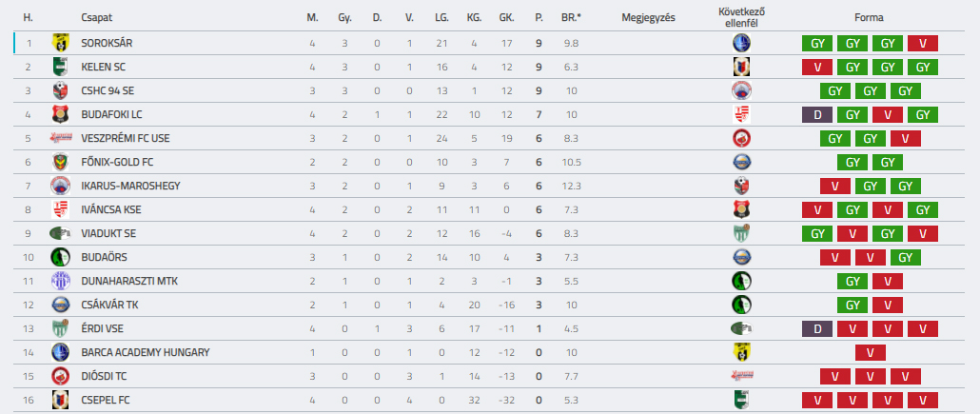Click Érdi VSE's purple D form badge

click(817, 328)
